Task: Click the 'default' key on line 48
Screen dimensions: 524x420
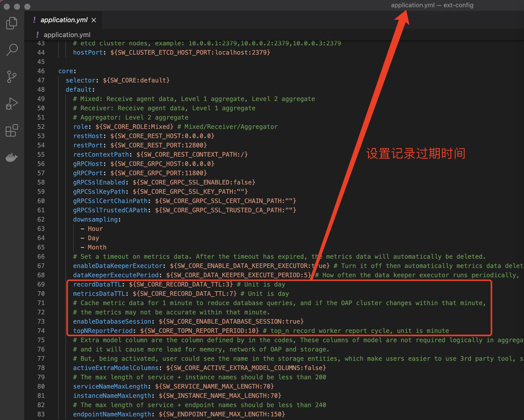Action: coord(79,89)
